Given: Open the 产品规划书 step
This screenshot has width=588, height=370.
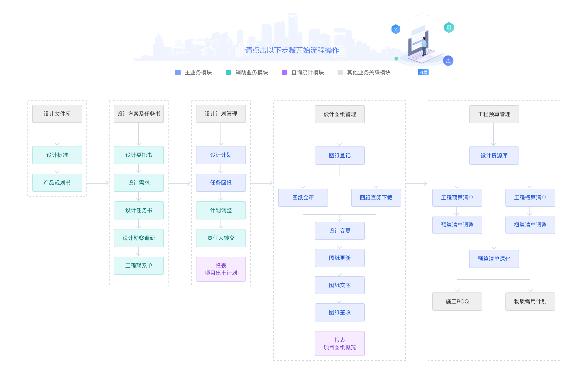Looking at the screenshot, I should tap(57, 183).
